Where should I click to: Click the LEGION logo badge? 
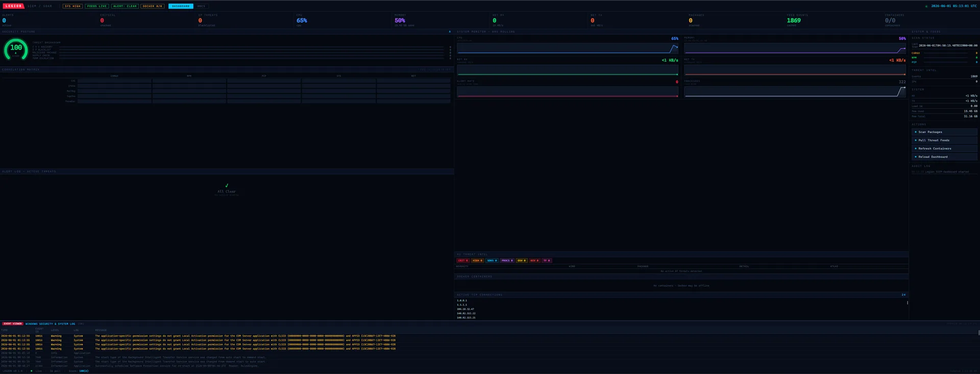tap(13, 6)
